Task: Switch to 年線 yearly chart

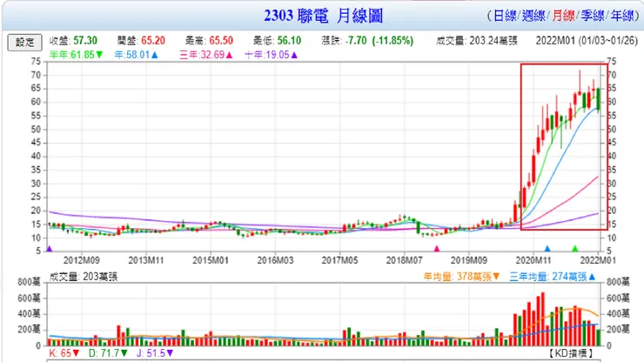Action: (x=622, y=16)
